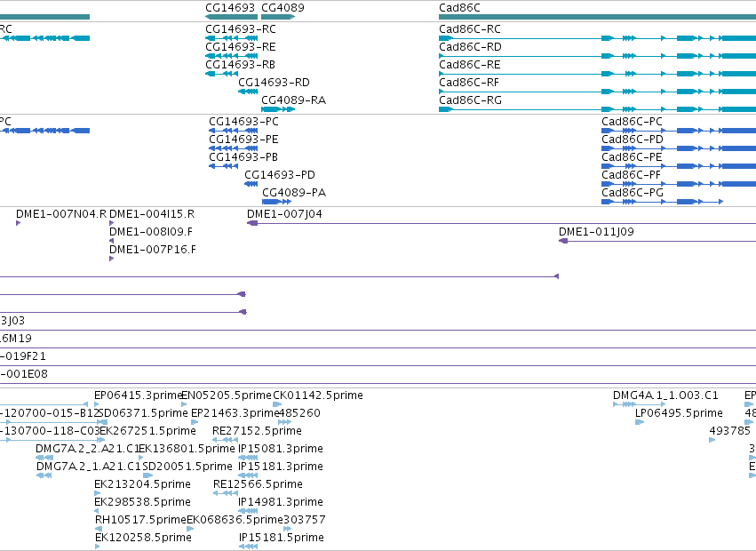Screen dimensions: 756x551
Task: Select the CG14693 gene label
Action: coord(230,8)
